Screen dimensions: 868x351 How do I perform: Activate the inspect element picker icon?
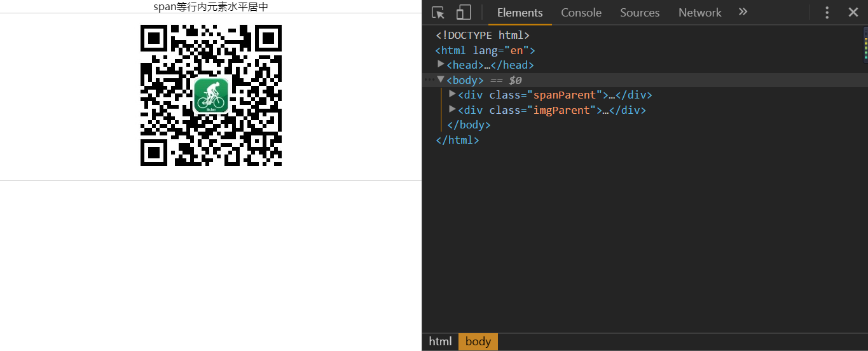click(437, 13)
